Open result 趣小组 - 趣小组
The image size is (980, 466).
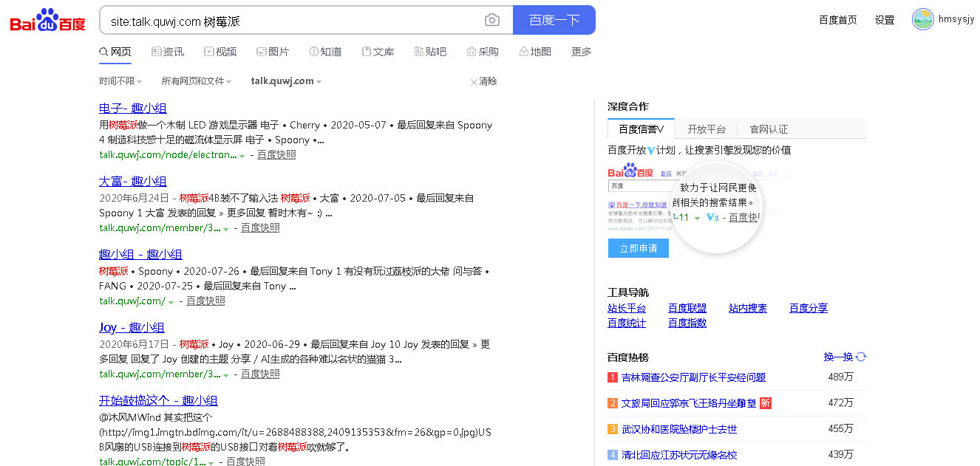[x=140, y=254]
